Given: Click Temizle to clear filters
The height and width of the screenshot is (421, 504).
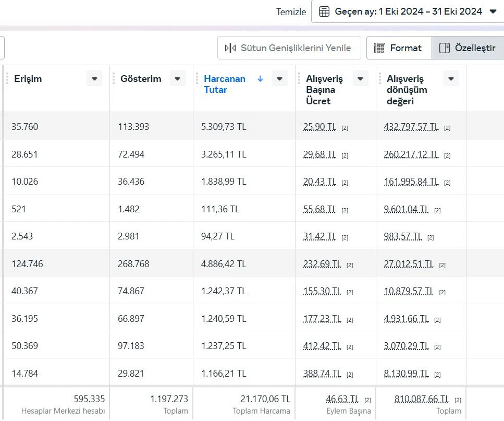Looking at the screenshot, I should pyautogui.click(x=291, y=11).
